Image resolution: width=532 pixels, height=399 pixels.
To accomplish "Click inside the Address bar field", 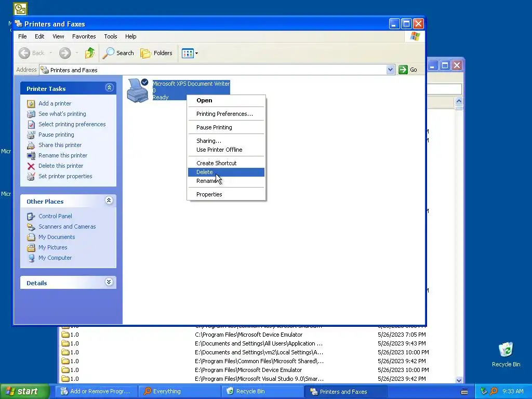I will [217, 70].
